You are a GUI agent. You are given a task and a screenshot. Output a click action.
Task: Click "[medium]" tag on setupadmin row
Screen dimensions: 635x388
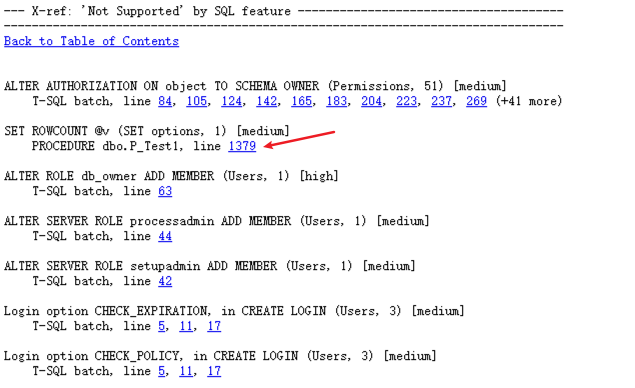pos(389,266)
